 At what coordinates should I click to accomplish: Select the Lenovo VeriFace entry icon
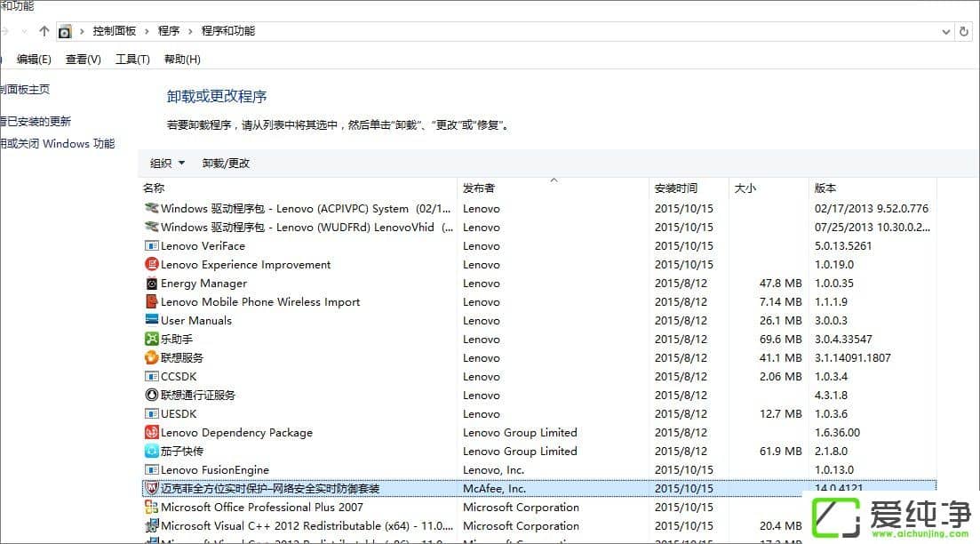(x=151, y=245)
